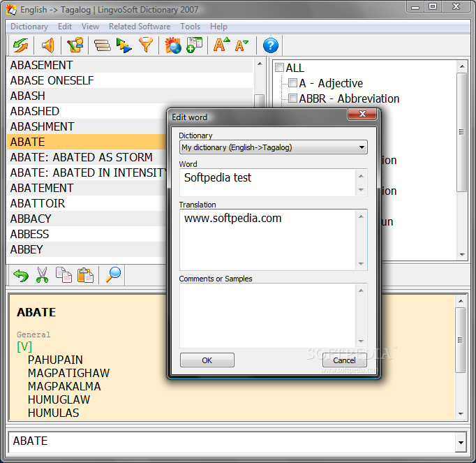This screenshot has height=463, width=476.
Task: Select ABASH in the word list
Action: tap(130, 96)
